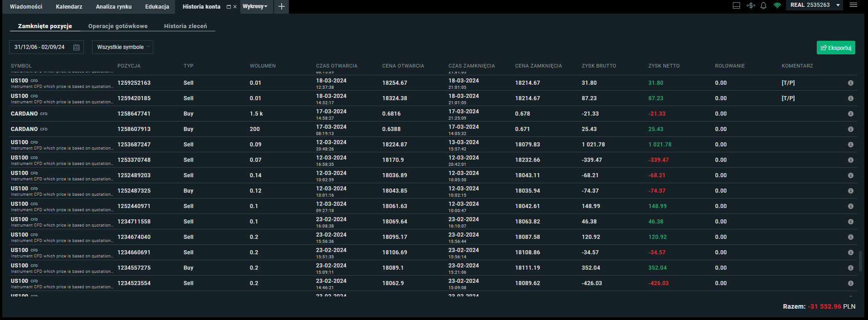
Task: Expand the Wykresy dropdown tab
Action: coord(255,6)
